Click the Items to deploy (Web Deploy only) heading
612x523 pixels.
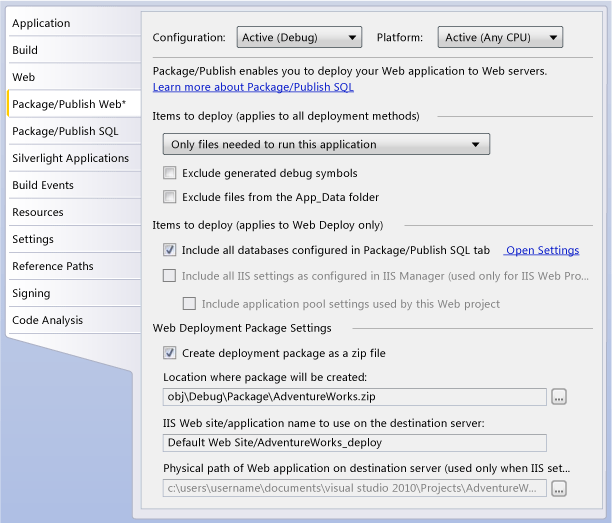268,225
